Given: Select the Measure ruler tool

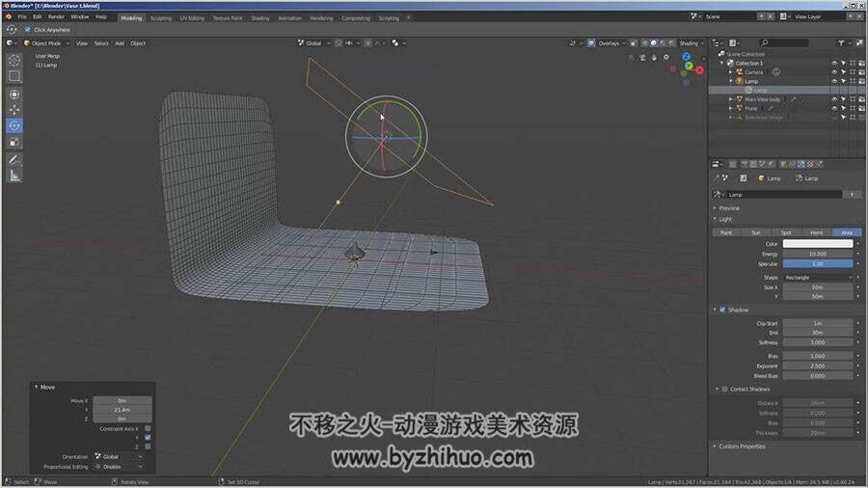Looking at the screenshot, I should pos(14,176).
